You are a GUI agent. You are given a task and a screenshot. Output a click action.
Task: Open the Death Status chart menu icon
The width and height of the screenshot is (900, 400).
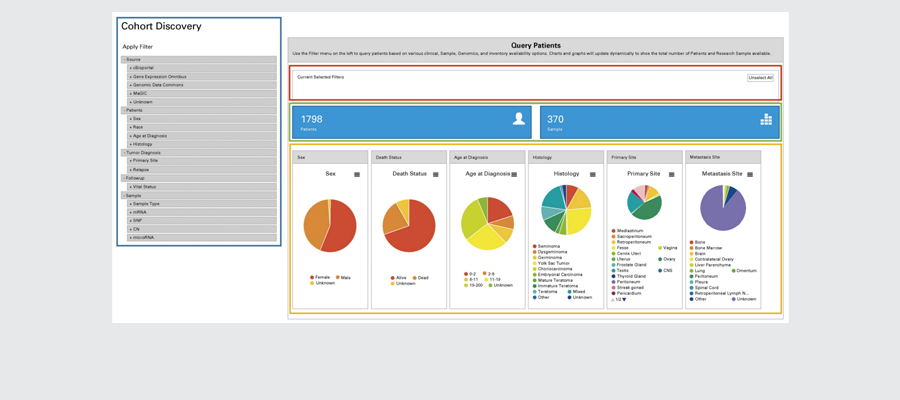435,174
